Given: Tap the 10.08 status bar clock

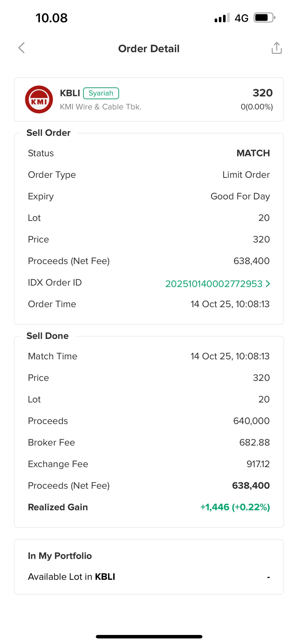Looking at the screenshot, I should (52, 18).
